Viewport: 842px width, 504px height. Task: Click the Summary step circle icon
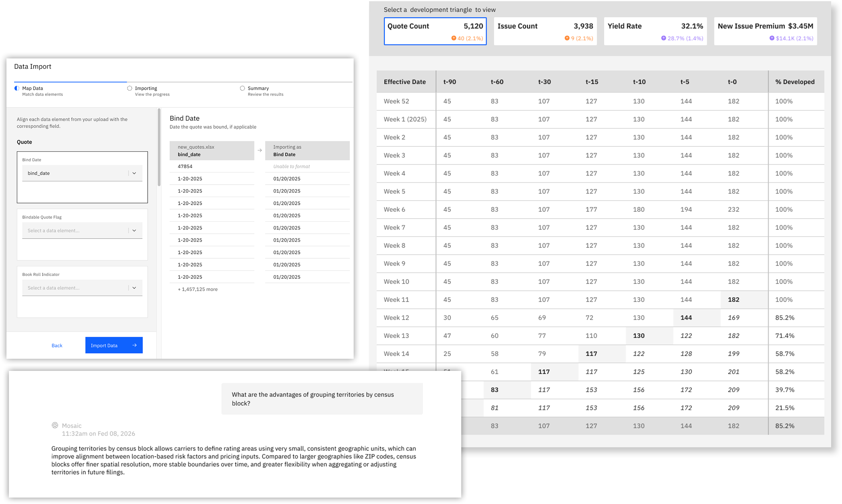[x=242, y=88]
